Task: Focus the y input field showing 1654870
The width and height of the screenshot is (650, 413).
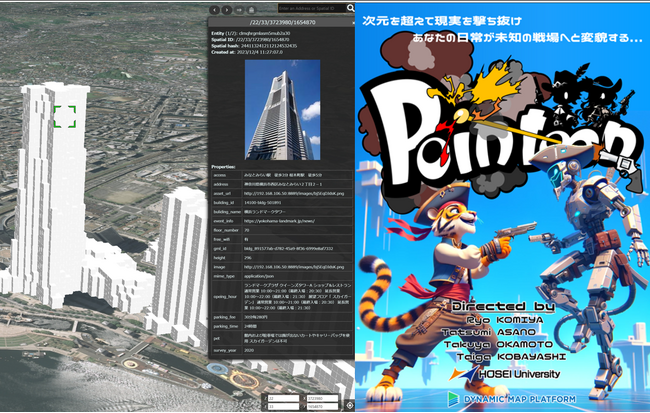Action: [322, 407]
